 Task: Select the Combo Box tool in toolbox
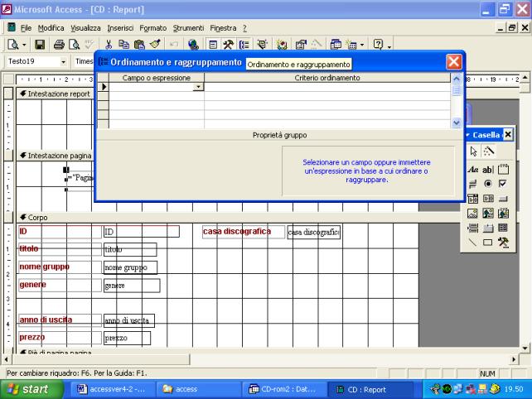click(x=472, y=199)
